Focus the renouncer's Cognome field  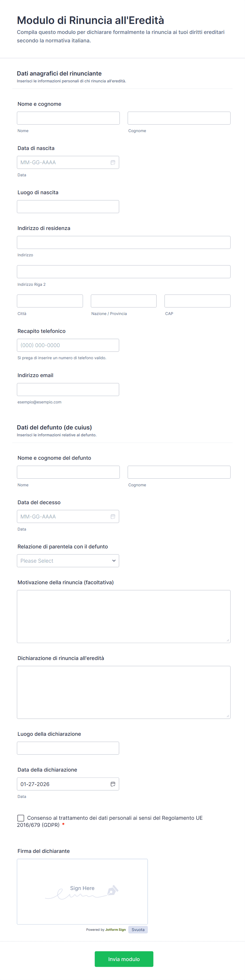[179, 118]
